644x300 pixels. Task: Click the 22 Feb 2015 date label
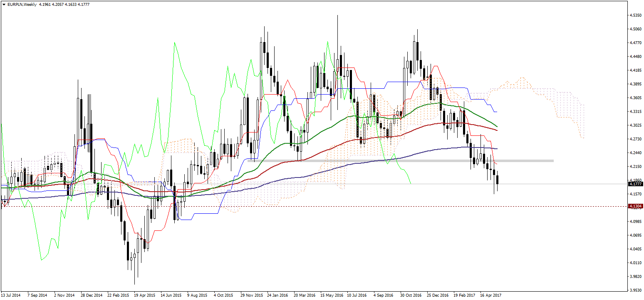(x=118, y=295)
